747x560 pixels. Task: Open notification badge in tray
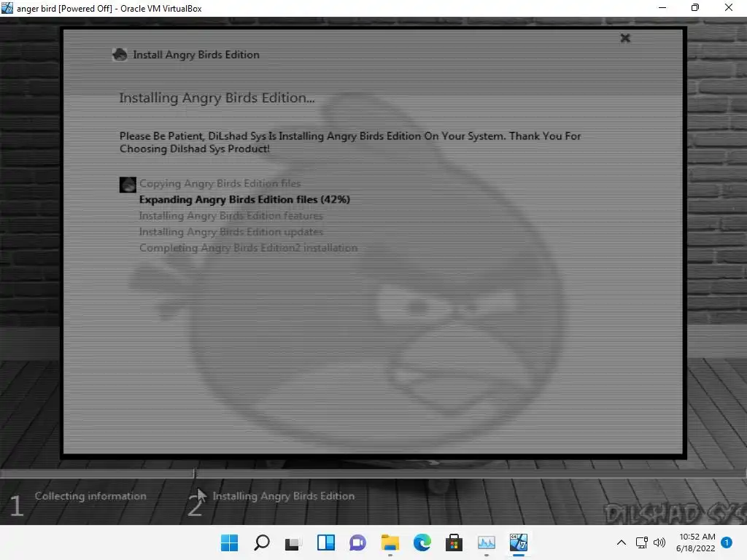727,542
